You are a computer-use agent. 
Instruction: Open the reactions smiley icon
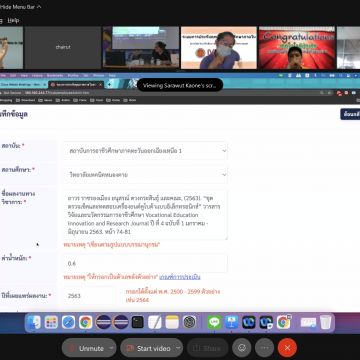pyautogui.click(x=242, y=348)
